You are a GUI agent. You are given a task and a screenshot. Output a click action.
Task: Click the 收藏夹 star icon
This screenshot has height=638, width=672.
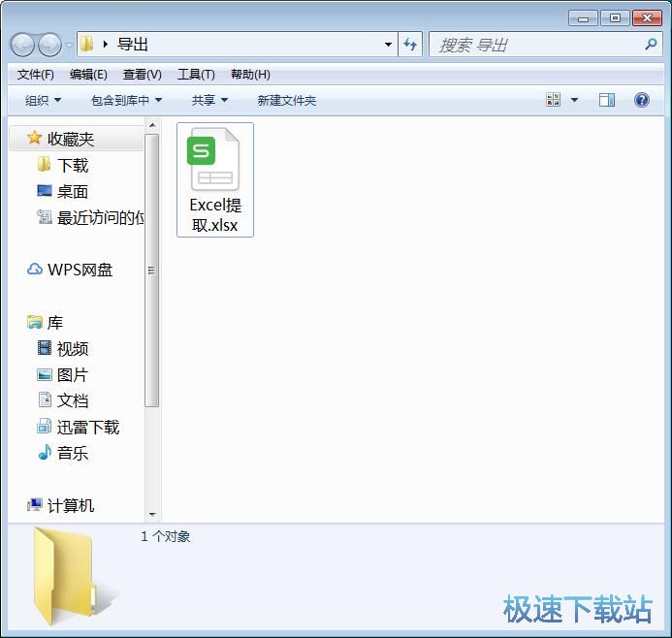34,138
